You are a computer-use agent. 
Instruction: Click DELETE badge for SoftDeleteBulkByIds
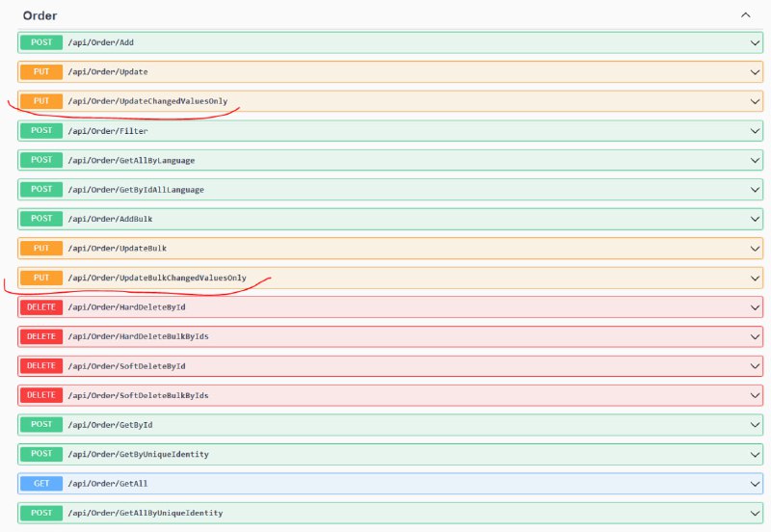point(41,395)
